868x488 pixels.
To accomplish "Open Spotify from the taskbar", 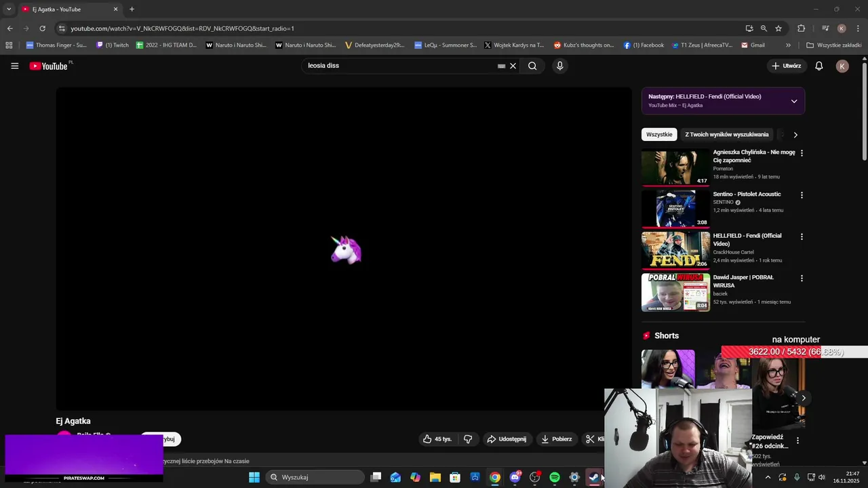I will (x=555, y=477).
